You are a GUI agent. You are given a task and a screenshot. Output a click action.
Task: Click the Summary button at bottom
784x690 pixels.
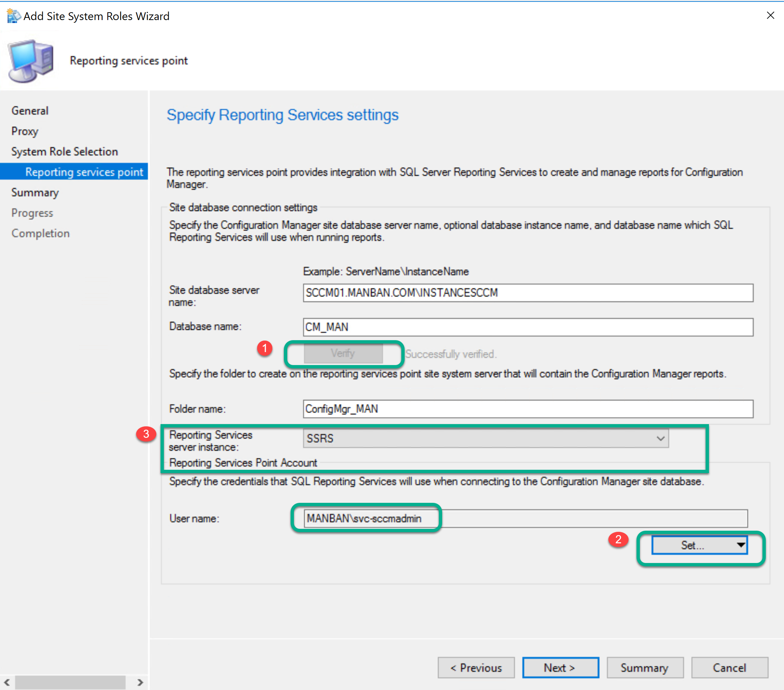645,667
